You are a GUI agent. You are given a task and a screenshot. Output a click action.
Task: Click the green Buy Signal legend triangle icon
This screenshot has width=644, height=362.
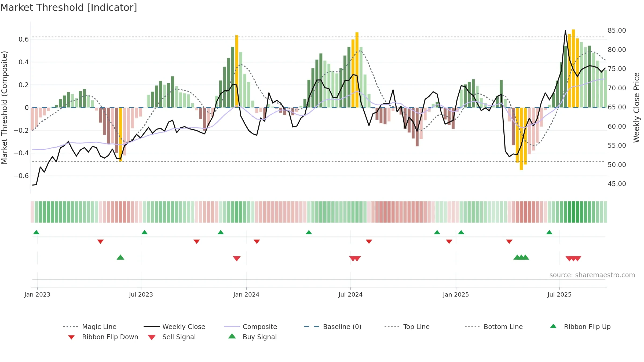pyautogui.click(x=232, y=336)
